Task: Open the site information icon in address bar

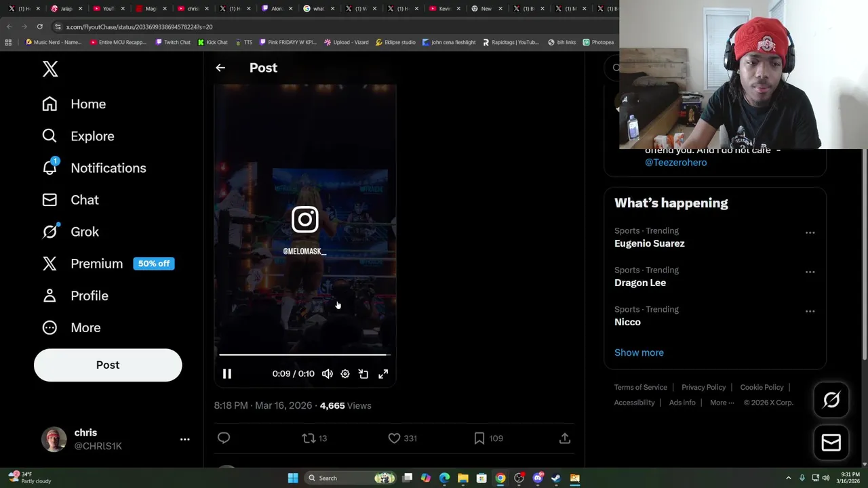Action: (x=58, y=26)
